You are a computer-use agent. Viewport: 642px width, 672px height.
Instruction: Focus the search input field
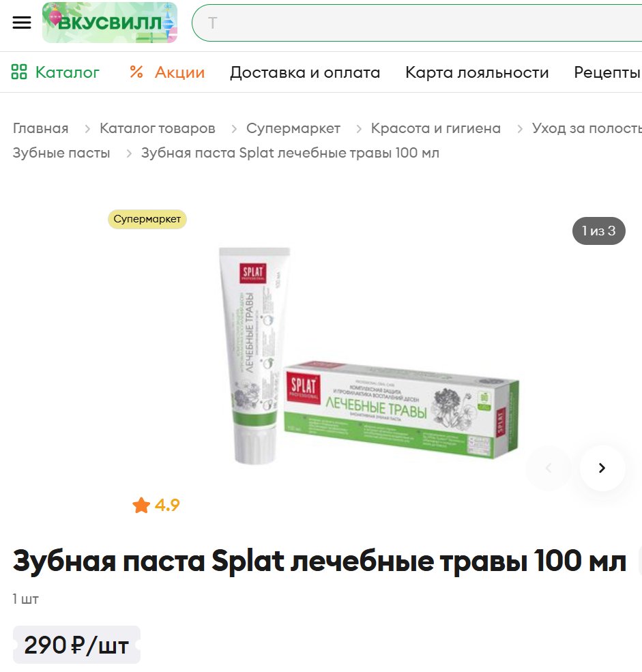(417, 23)
